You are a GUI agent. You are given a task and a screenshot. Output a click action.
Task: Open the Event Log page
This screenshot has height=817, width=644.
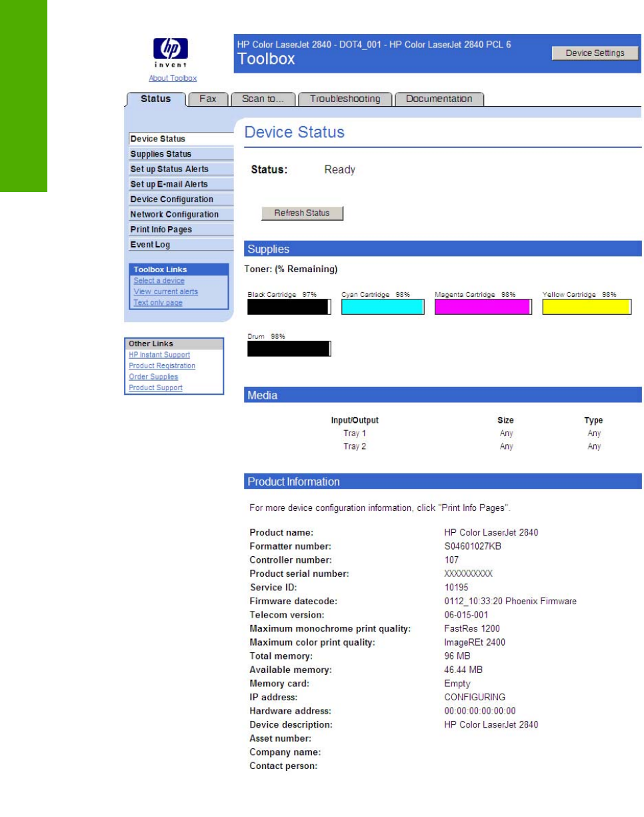click(x=181, y=245)
